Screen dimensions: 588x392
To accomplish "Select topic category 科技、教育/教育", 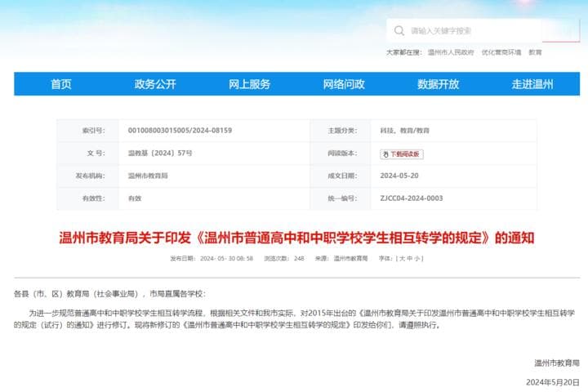I will tap(404, 131).
